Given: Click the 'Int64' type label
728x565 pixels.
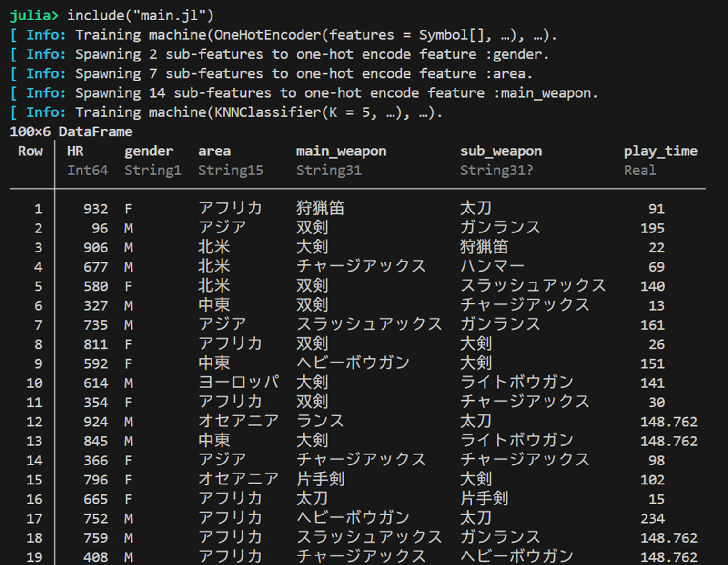Looking at the screenshot, I should click(88, 171).
